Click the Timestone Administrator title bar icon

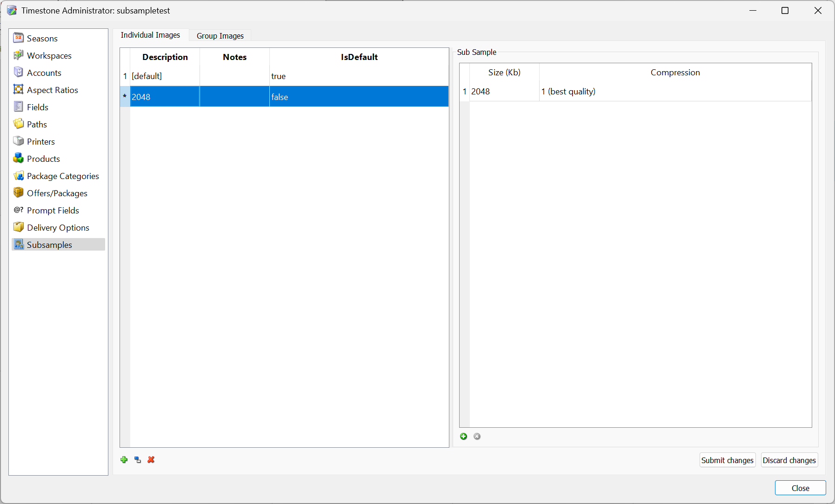(x=12, y=10)
